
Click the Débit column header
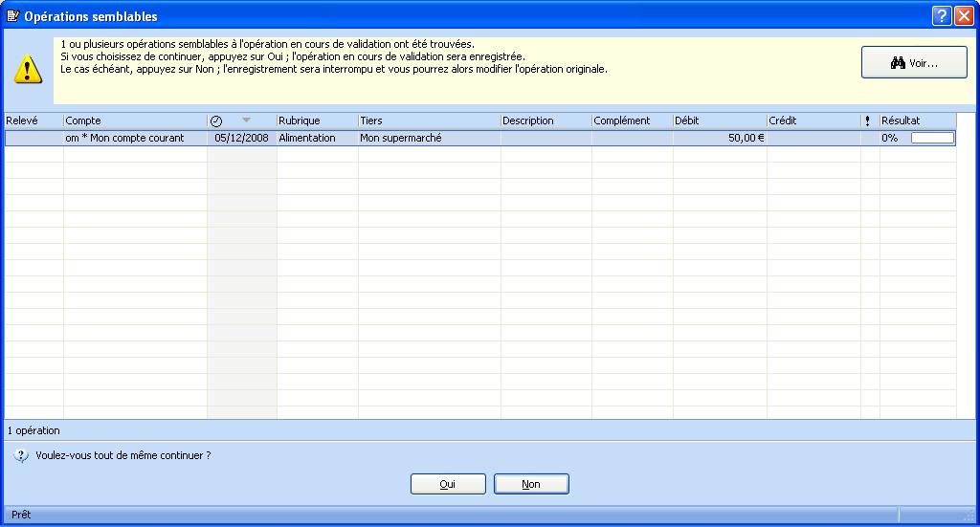718,121
